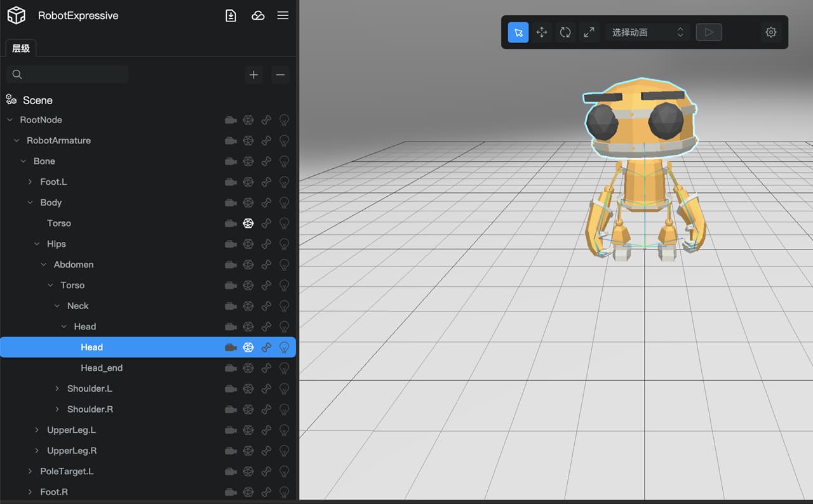Screen dimensions: 813x504
Task: Expand the Shoulder.R tree node
Action: tap(57, 409)
